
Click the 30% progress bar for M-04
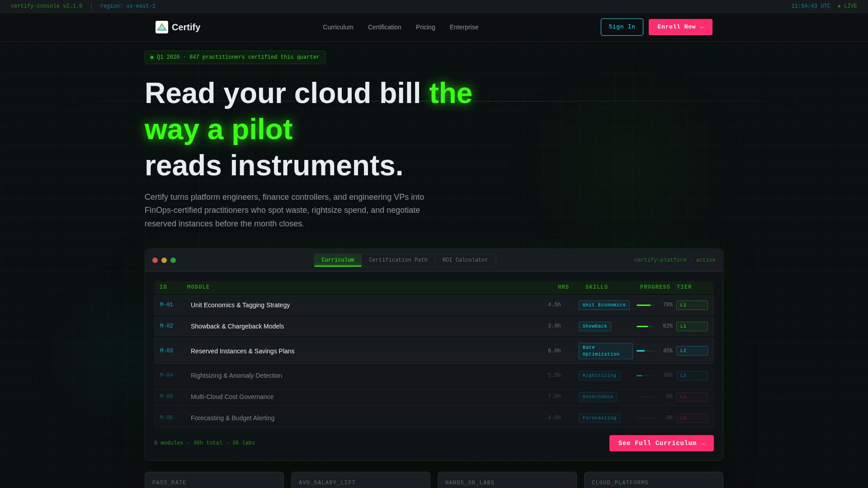point(646,376)
